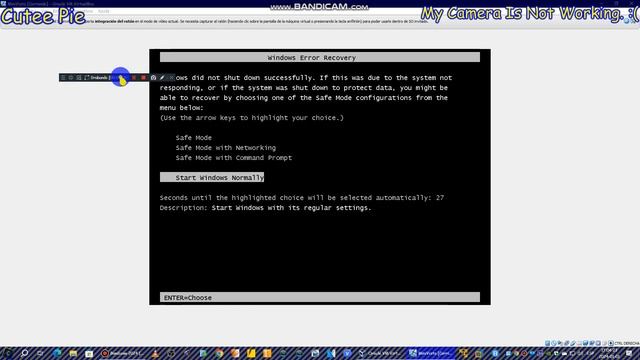The image size is (640, 360).
Task: Switch to Oracle VM VirtualBox Manager taskbar button
Action: coord(380,353)
